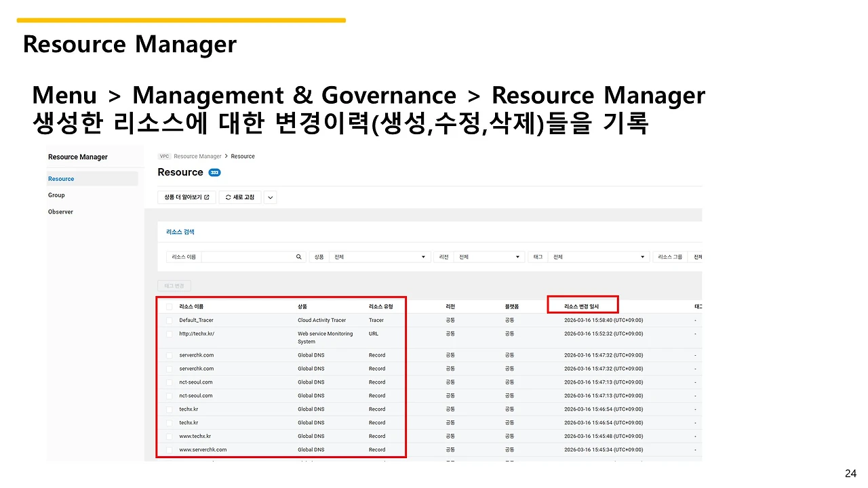Click the Tracer resource type cell
The height and width of the screenshot is (488, 868).
[376, 321]
